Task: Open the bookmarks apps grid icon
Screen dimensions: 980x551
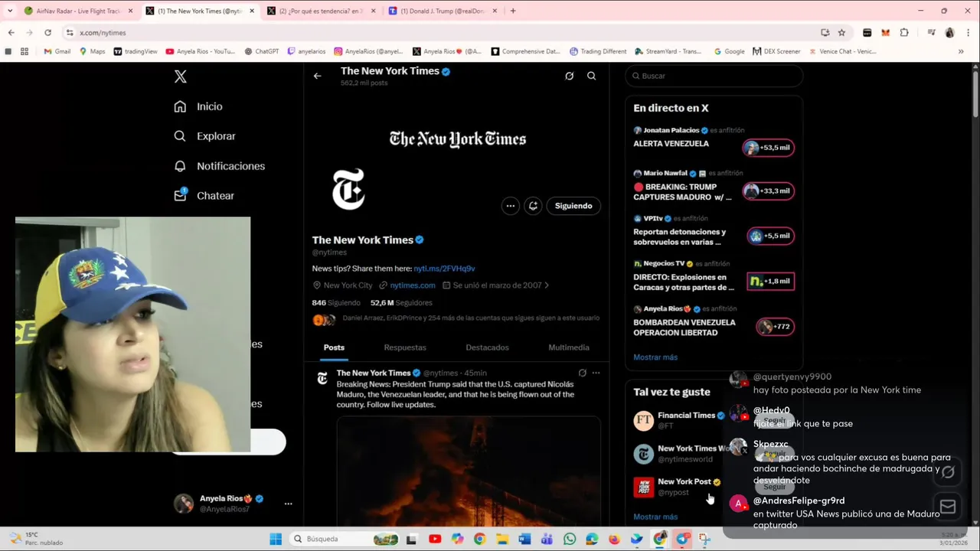Action: (24, 52)
